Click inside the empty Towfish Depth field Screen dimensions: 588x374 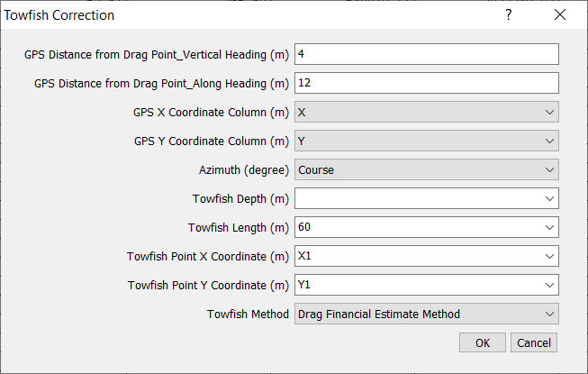click(x=418, y=198)
